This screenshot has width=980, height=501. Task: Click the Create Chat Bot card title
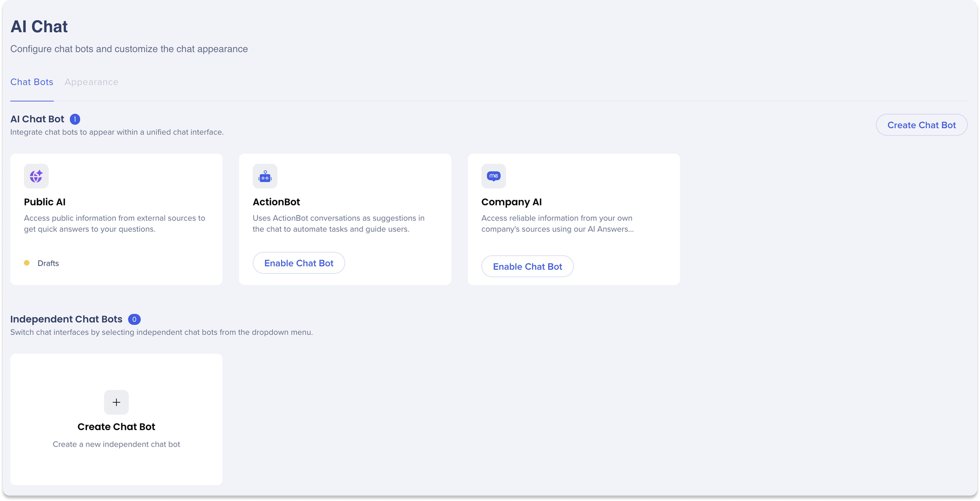tap(116, 426)
